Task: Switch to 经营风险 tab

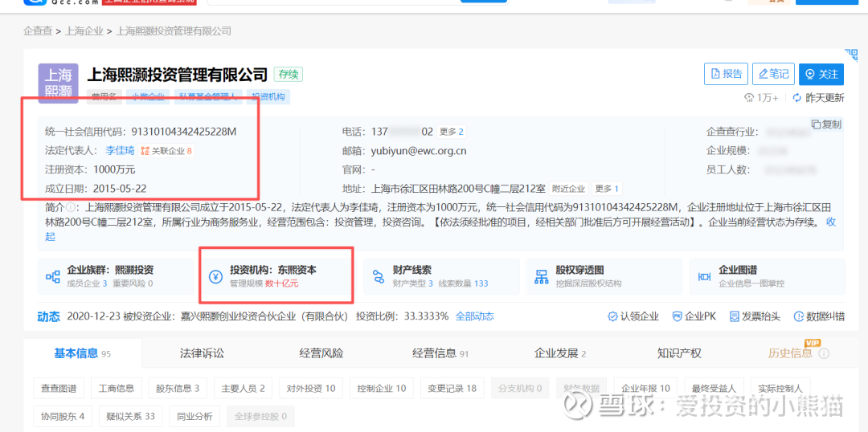Action: tap(321, 353)
